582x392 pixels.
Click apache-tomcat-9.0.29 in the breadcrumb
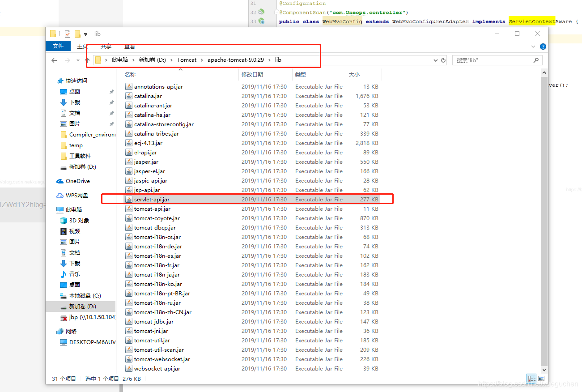pyautogui.click(x=235, y=60)
